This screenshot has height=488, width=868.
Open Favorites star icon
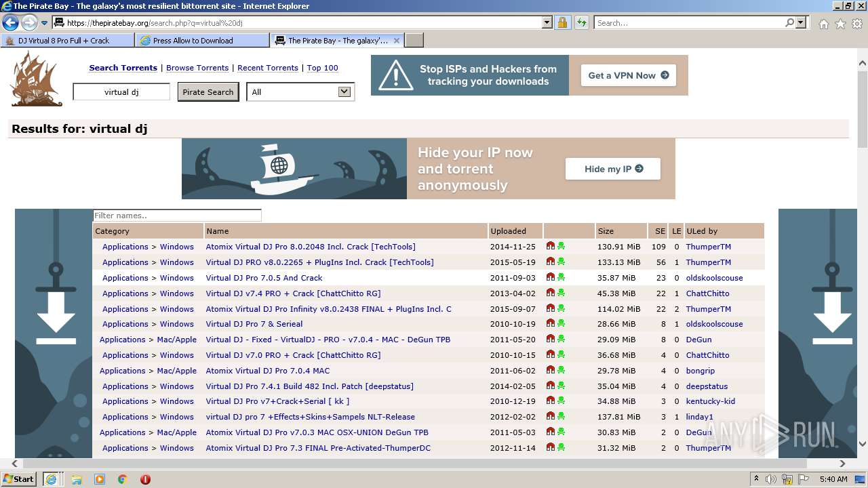[840, 24]
